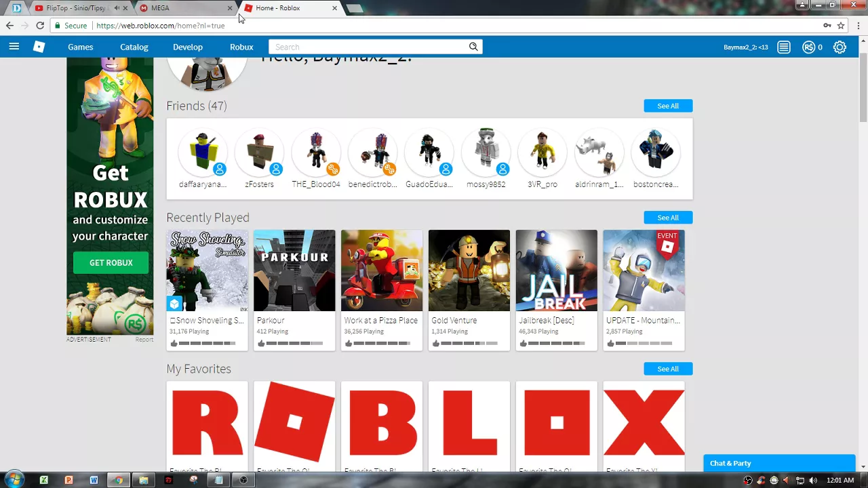See All My Favorites button

(668, 369)
